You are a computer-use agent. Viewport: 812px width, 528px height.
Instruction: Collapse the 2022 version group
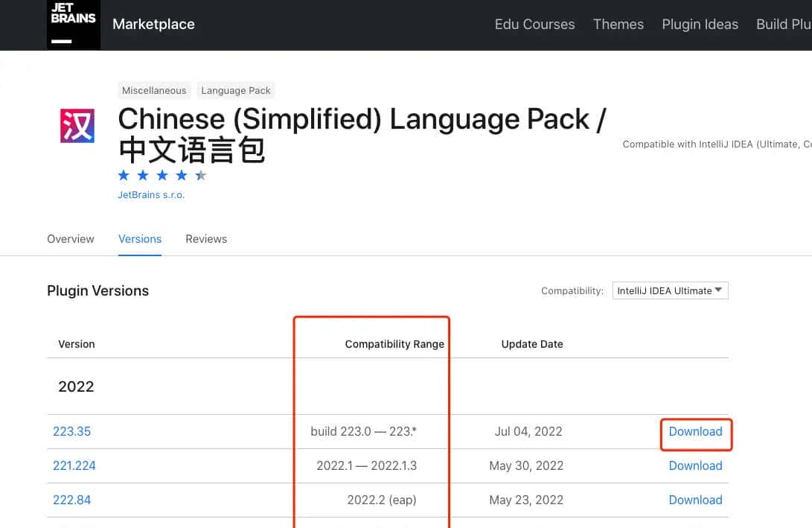tap(76, 387)
